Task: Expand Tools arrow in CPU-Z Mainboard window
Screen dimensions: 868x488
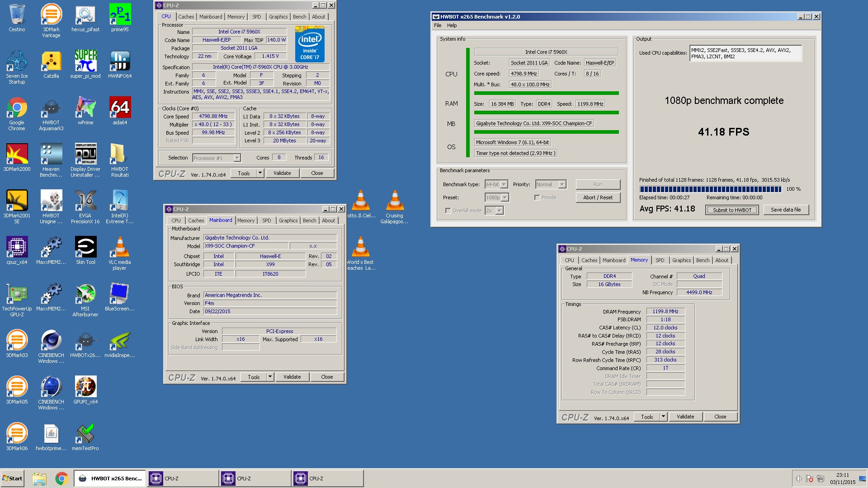Action: [270, 377]
